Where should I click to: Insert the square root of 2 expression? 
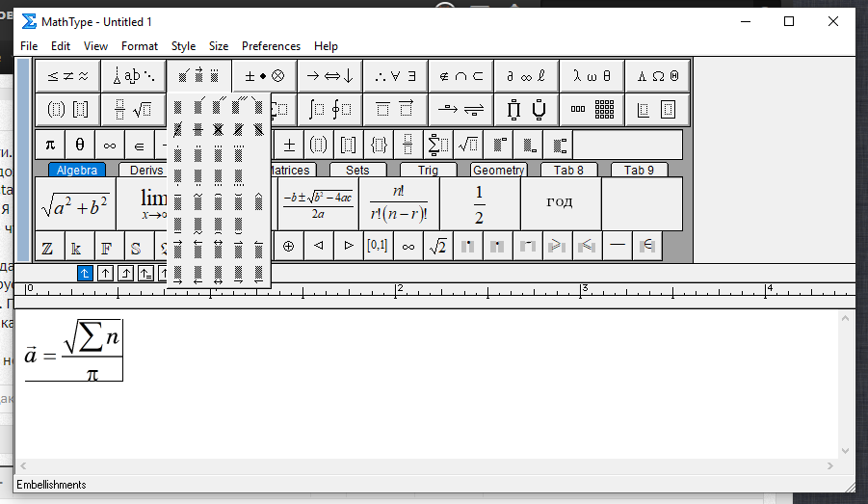tap(438, 247)
